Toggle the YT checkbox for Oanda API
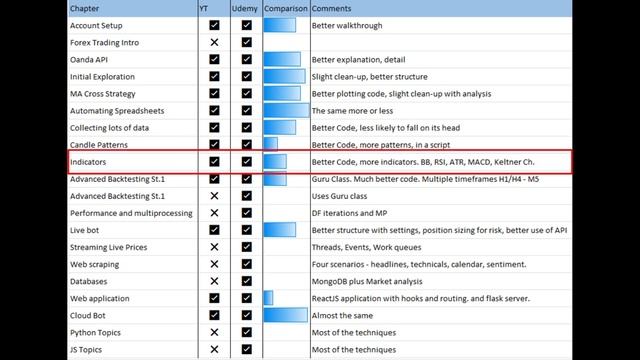Image resolution: width=640 pixels, height=360 pixels. pyautogui.click(x=214, y=60)
